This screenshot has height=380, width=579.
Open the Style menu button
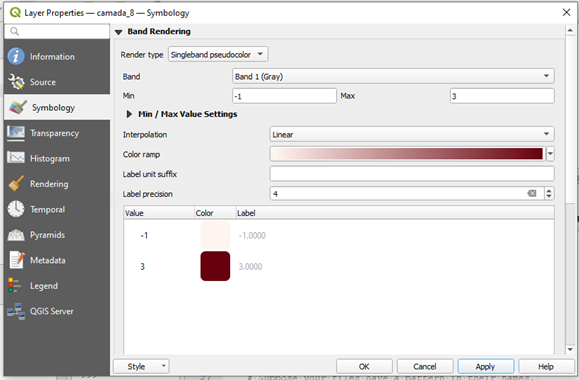coord(141,366)
